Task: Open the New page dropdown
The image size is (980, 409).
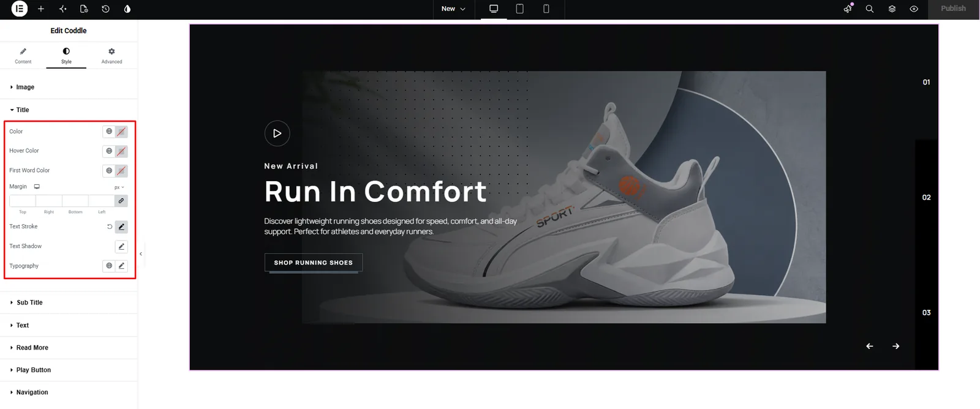Action: (453, 9)
